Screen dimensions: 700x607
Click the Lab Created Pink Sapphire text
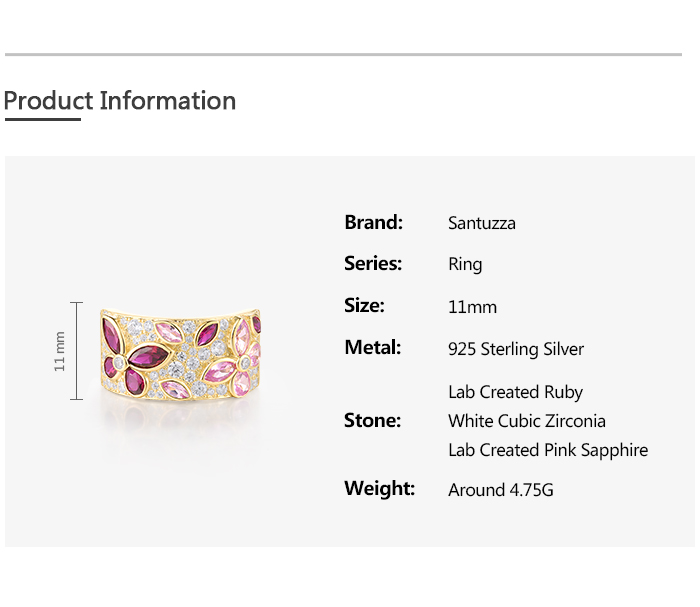pyautogui.click(x=548, y=450)
